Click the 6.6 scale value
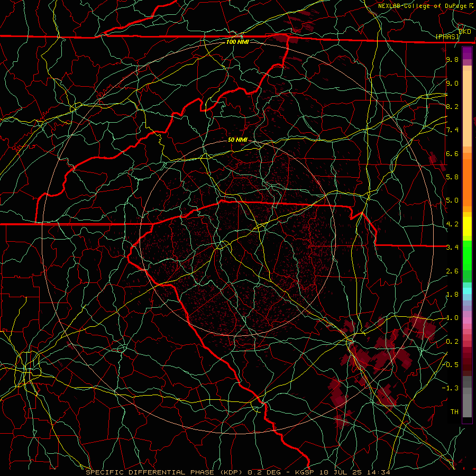This screenshot has width=476, height=476. point(452,153)
